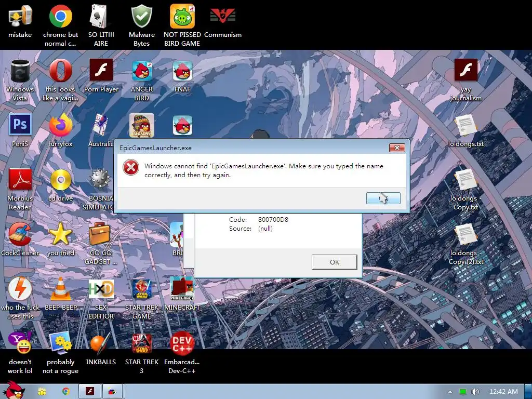Open the "FNAF" Angry Birds icon

pyautogui.click(x=182, y=71)
